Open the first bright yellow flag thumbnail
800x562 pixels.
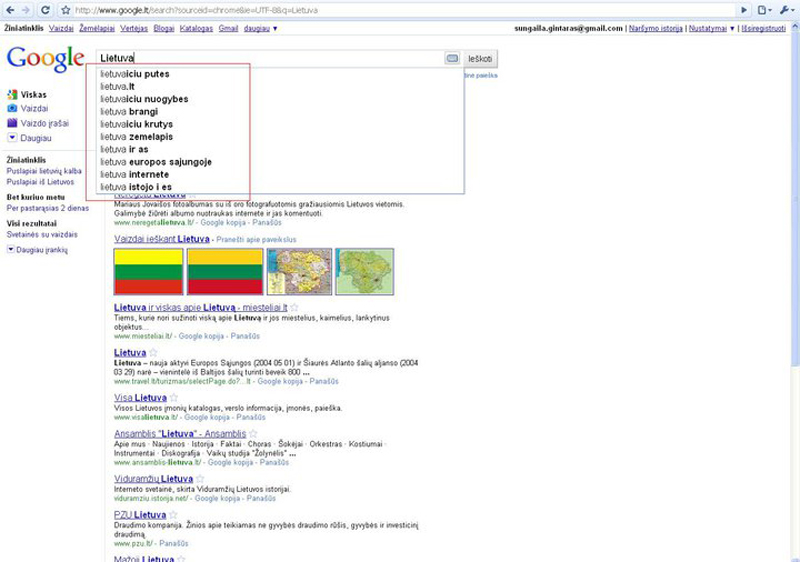pyautogui.click(x=148, y=272)
